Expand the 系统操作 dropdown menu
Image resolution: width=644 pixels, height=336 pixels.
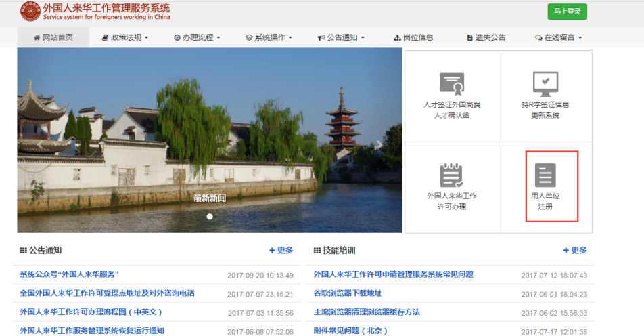pyautogui.click(x=269, y=37)
